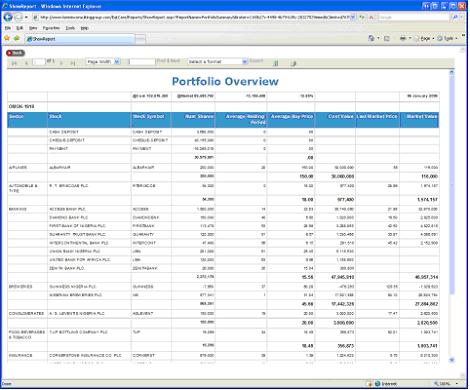470x390 pixels.
Task: Click the Next link in report toolbar
Action: click(x=175, y=61)
